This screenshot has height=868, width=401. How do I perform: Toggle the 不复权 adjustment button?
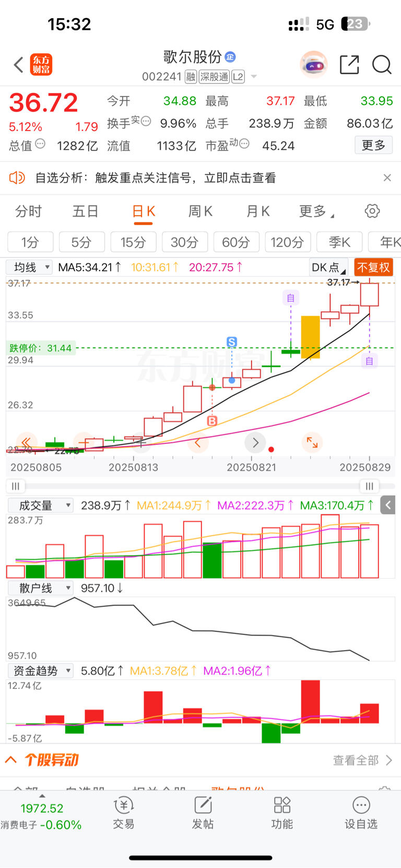pos(374,267)
